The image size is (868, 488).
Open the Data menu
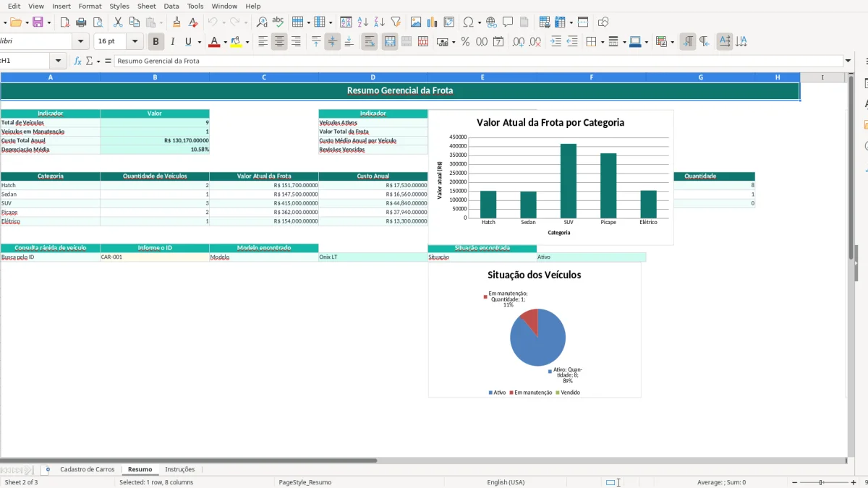tap(171, 6)
